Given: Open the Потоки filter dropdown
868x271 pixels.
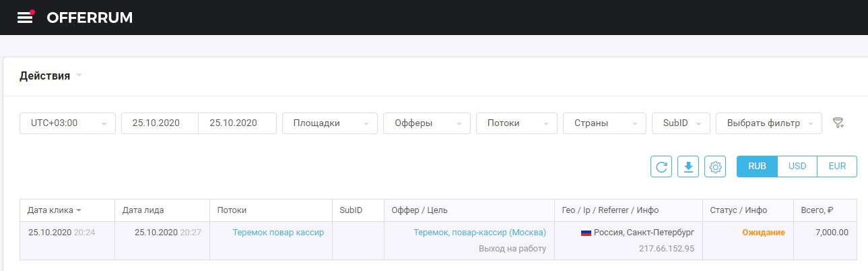Looking at the screenshot, I should point(517,123).
